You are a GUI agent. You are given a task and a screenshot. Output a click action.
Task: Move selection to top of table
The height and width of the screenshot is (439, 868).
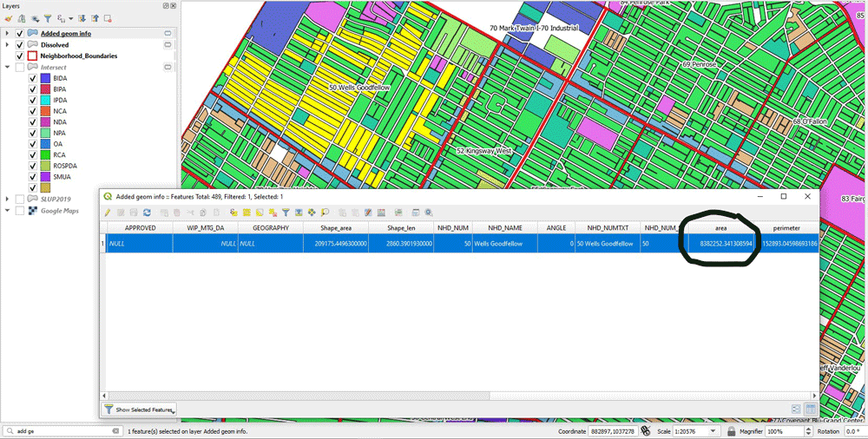tap(299, 212)
